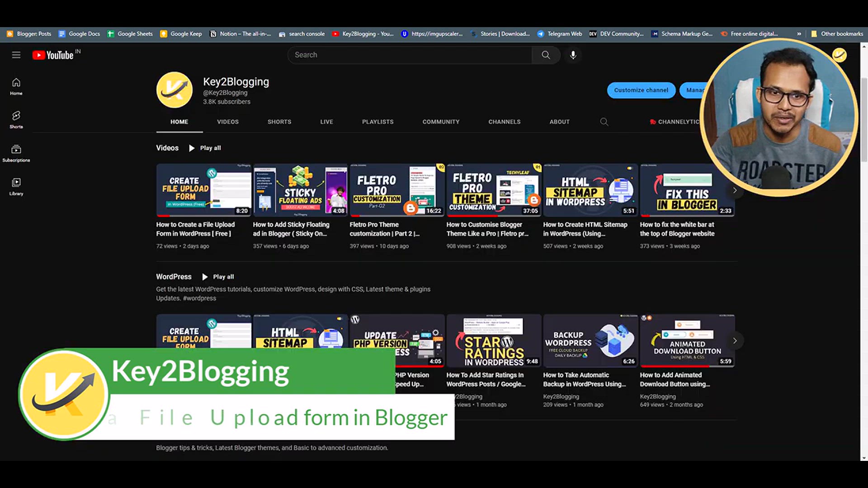Switch to the CHANNELS tab

(x=505, y=122)
